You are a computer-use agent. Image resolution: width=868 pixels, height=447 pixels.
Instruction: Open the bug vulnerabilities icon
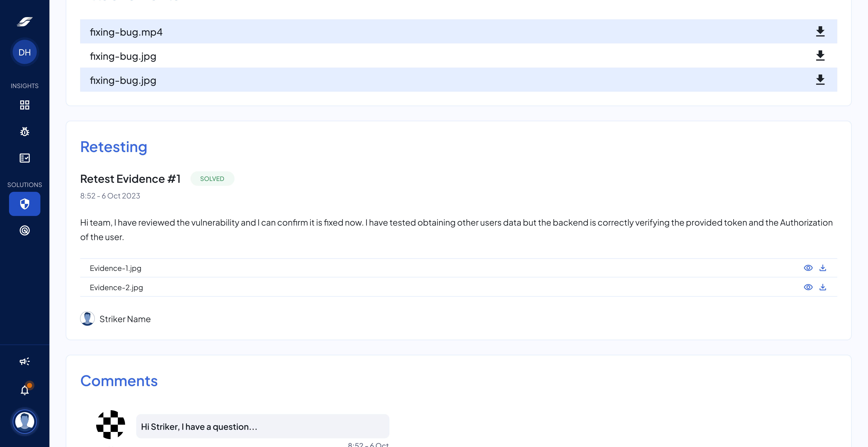click(x=25, y=132)
